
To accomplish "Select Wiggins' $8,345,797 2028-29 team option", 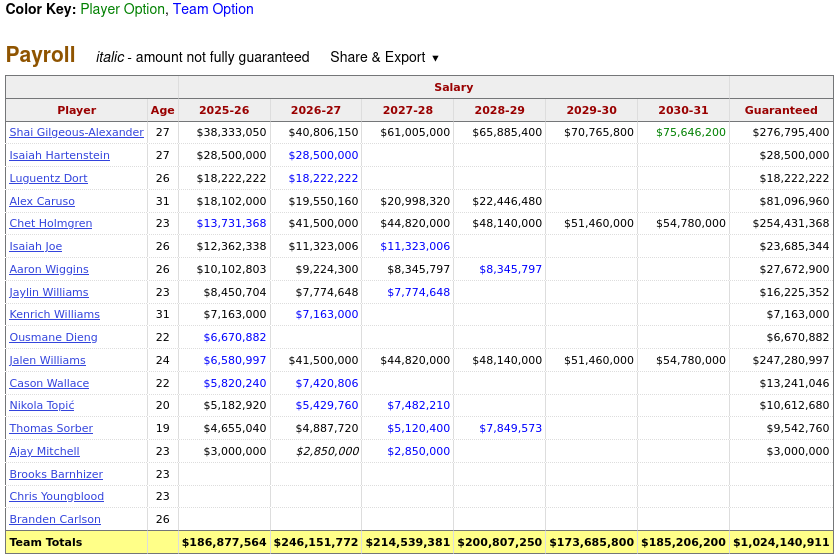I will click(x=511, y=269).
